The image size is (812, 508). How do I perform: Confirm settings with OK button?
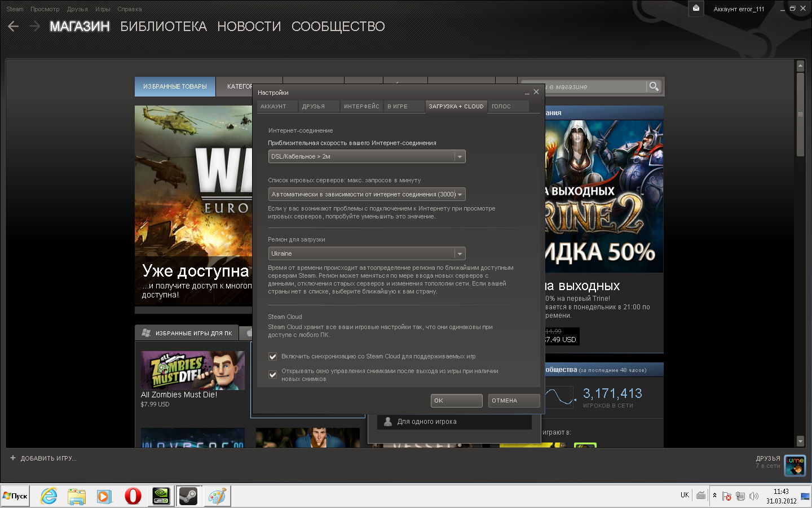tap(457, 400)
